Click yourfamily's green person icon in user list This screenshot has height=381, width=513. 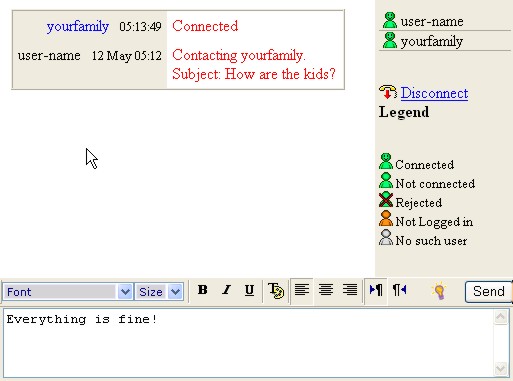coord(389,40)
